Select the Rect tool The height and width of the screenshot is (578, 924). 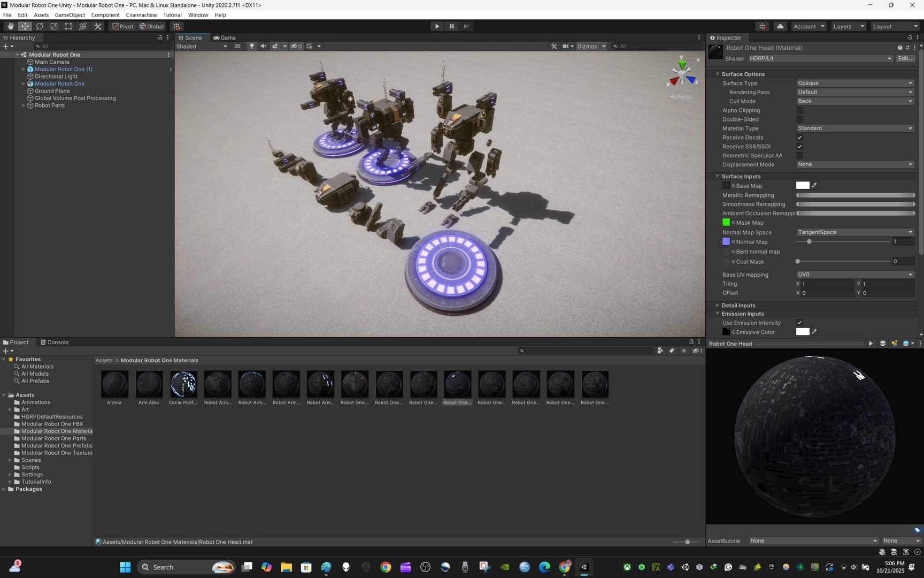coord(68,26)
